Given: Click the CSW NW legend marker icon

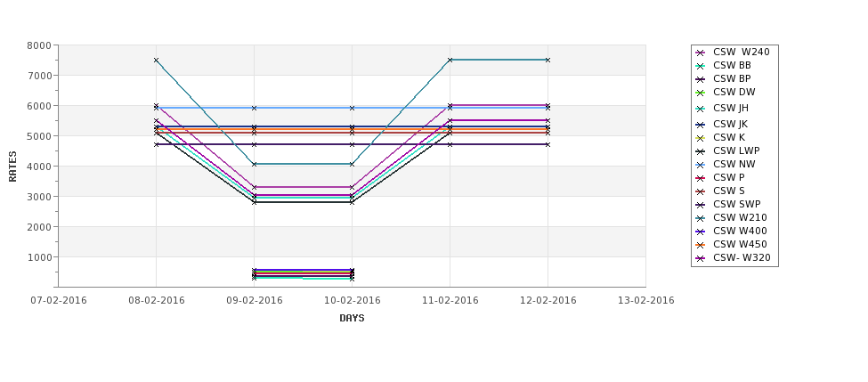Looking at the screenshot, I should coord(701,165).
